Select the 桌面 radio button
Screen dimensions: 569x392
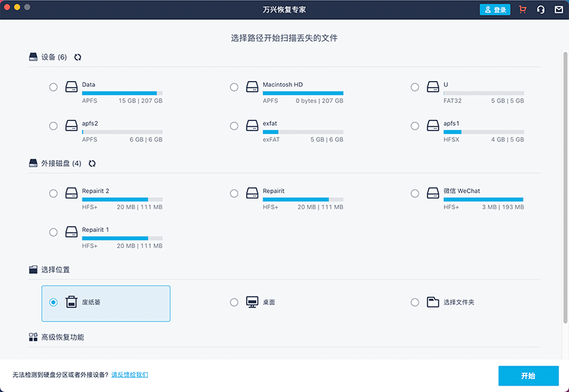[234, 302]
